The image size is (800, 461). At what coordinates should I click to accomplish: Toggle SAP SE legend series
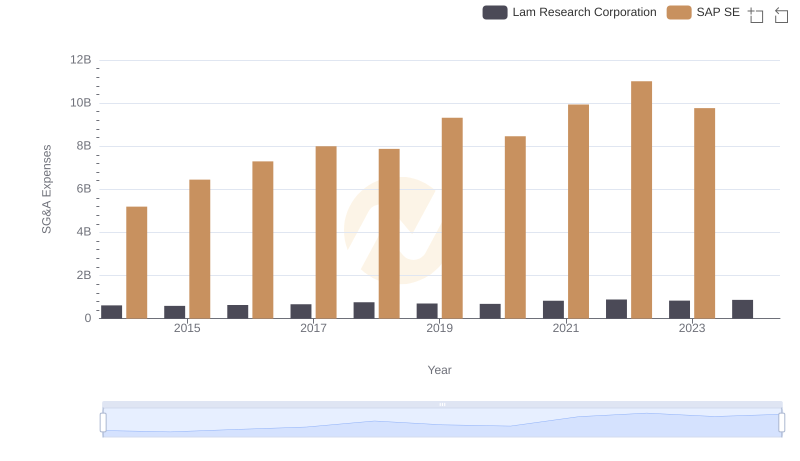[x=703, y=12]
